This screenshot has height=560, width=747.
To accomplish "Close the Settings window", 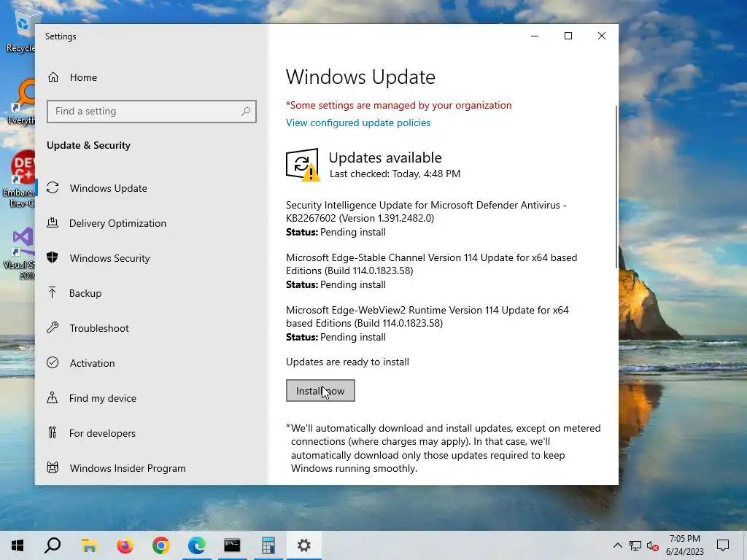I will click(602, 36).
